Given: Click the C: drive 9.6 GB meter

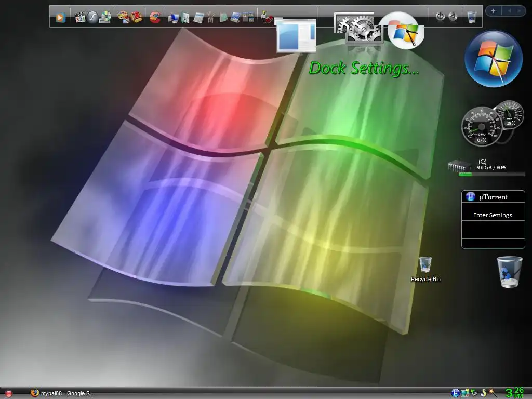Looking at the screenshot, I should 486,167.
